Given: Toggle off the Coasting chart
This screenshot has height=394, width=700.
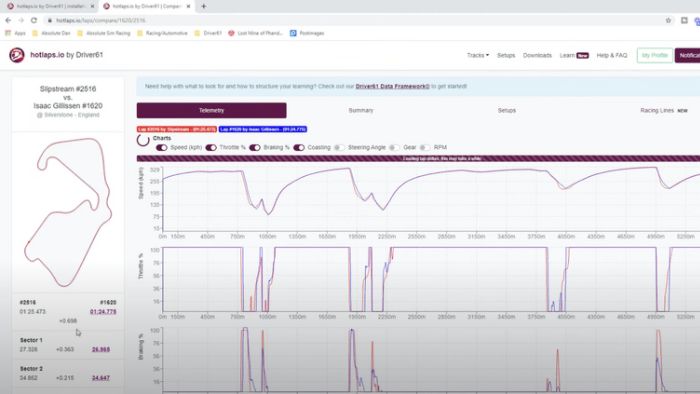Looking at the screenshot, I should coord(299,147).
